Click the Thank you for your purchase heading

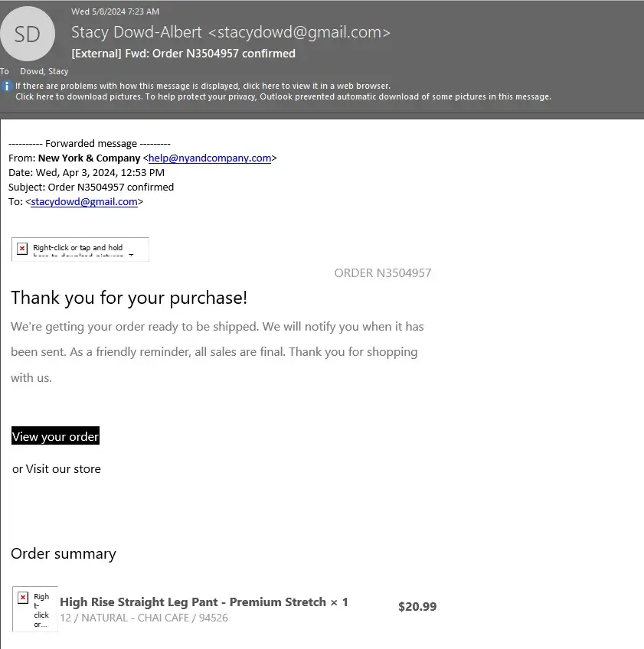pyautogui.click(x=129, y=298)
